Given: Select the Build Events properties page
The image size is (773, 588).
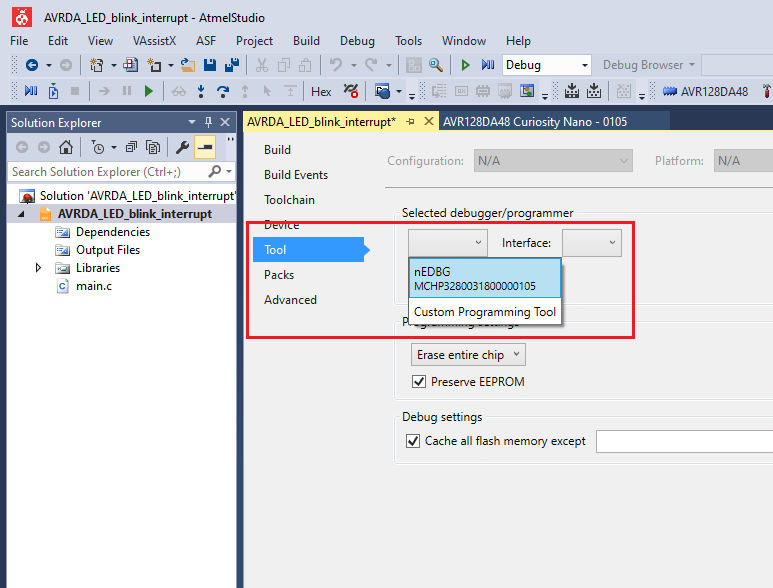Looking at the screenshot, I should click(296, 175).
